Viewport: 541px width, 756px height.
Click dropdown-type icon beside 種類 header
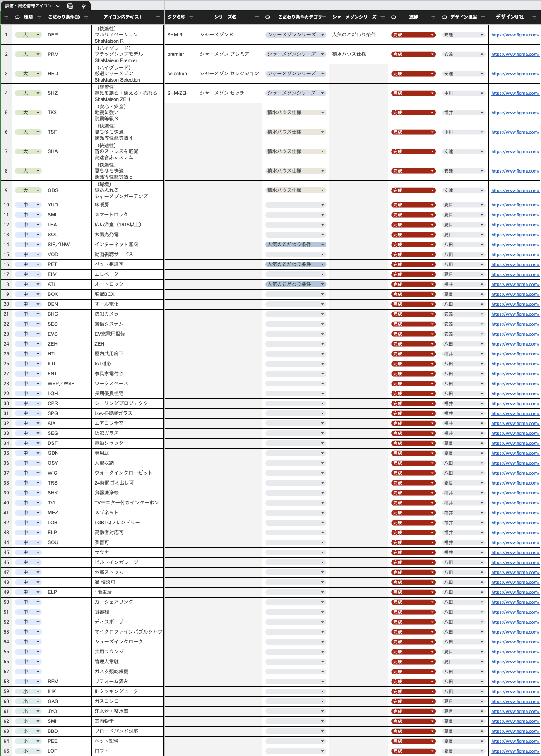[x=17, y=17]
